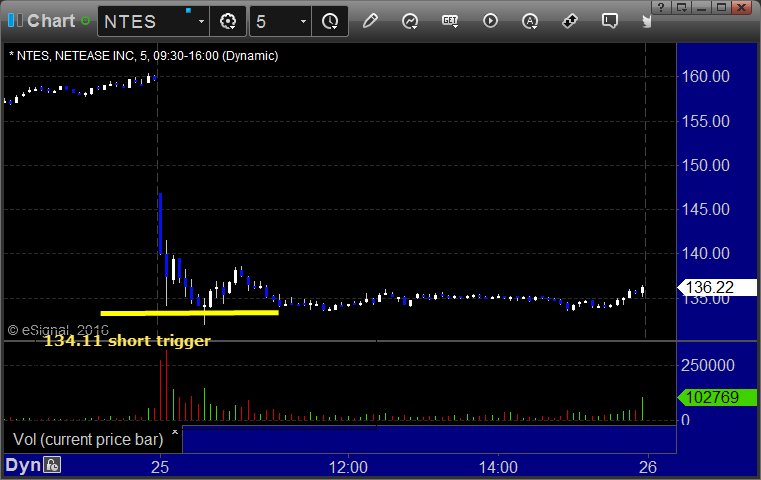
Task: Collapse the Vol study label with caret
Action: coord(175,431)
